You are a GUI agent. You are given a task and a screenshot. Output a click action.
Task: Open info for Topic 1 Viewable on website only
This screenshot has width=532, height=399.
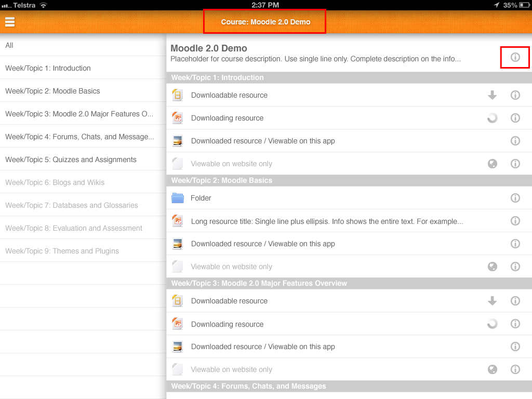(x=515, y=164)
